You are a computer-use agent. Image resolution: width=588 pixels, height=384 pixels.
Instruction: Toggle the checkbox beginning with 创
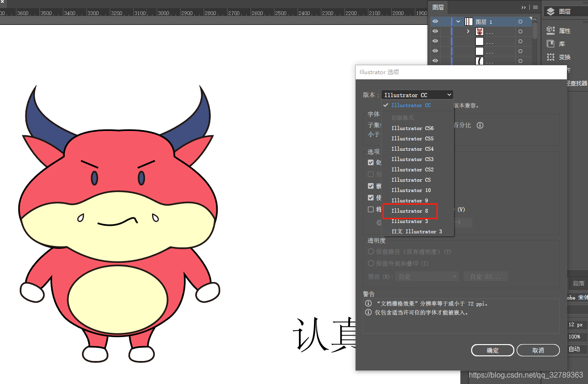[x=371, y=162]
